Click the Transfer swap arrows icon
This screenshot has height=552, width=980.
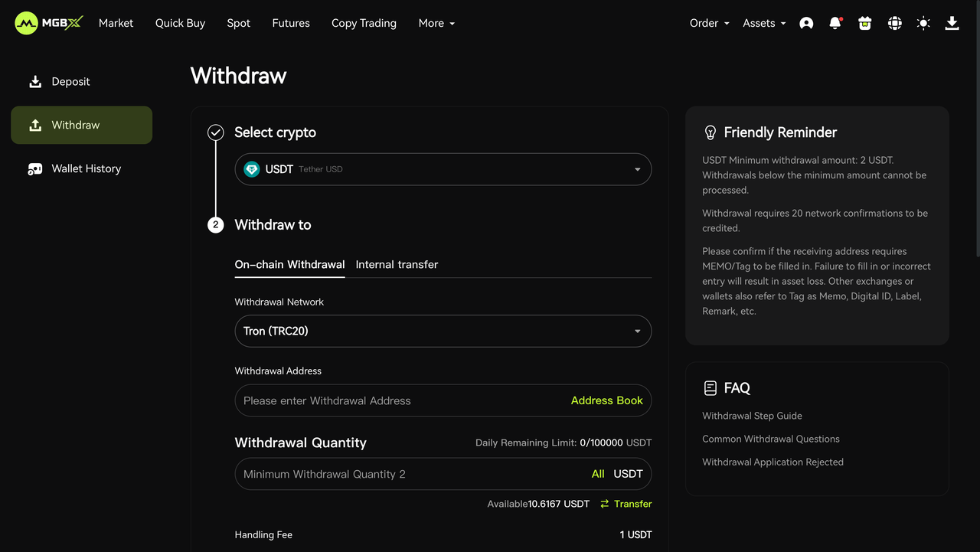[605, 504]
